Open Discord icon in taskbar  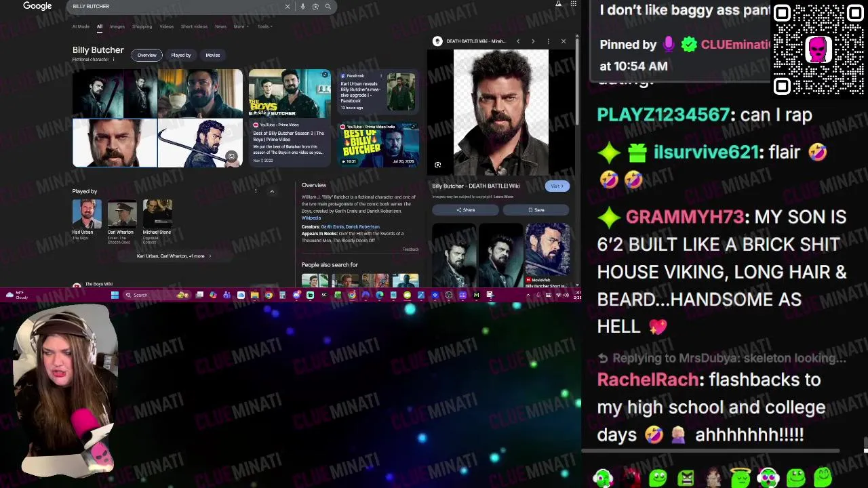click(x=296, y=295)
